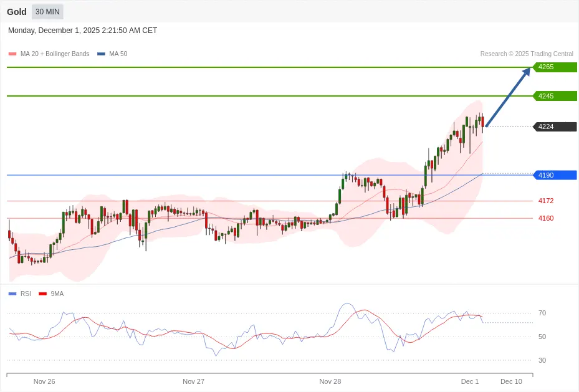Viewport: 579px width, 392px height.
Task: Click the Nov 28 date marker
Action: [330, 381]
